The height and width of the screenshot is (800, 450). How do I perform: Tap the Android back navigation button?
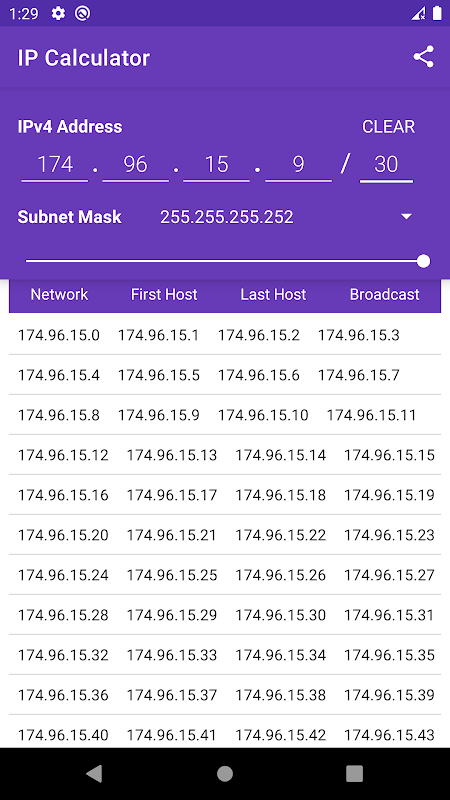(x=94, y=773)
